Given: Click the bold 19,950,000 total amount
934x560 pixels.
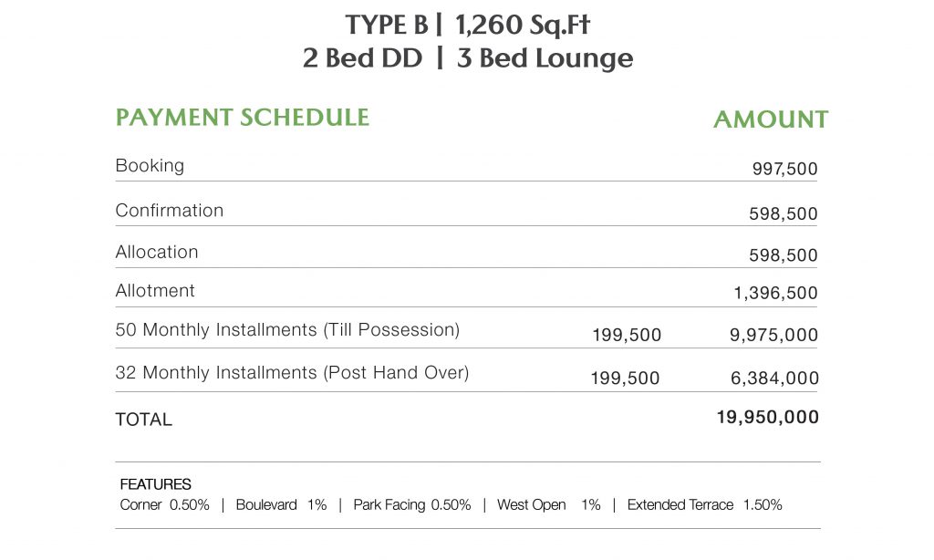Looking at the screenshot, I should tap(768, 418).
